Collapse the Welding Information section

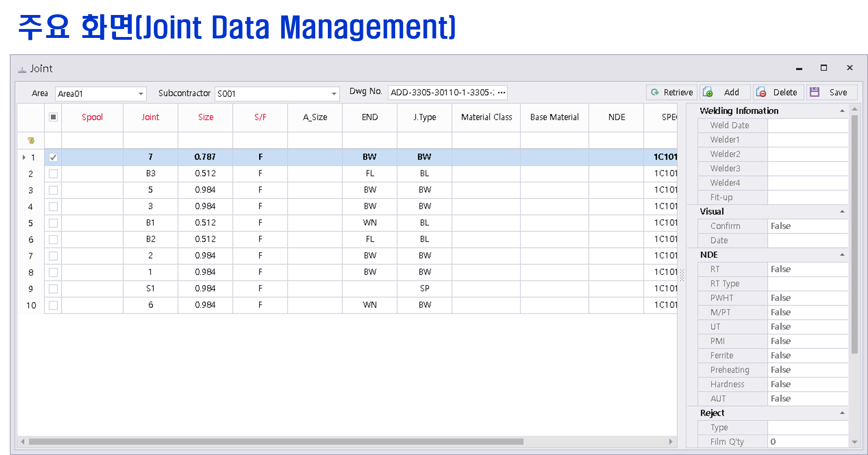pos(842,111)
